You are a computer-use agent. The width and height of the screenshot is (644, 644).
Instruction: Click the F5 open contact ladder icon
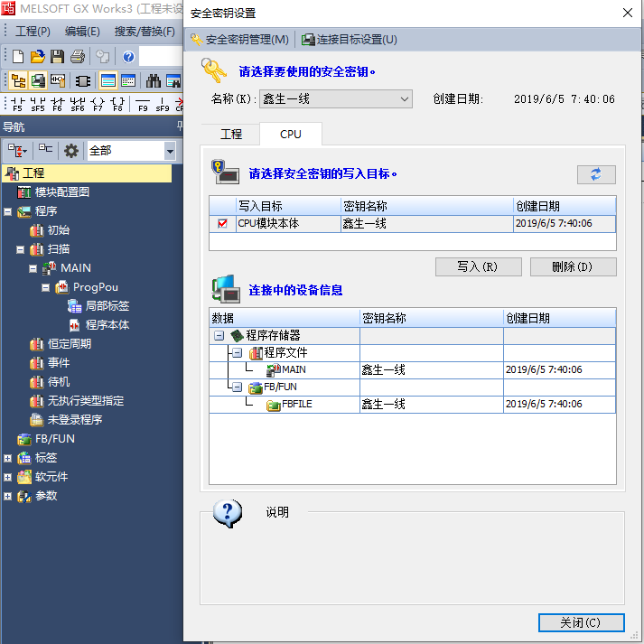click(17, 103)
